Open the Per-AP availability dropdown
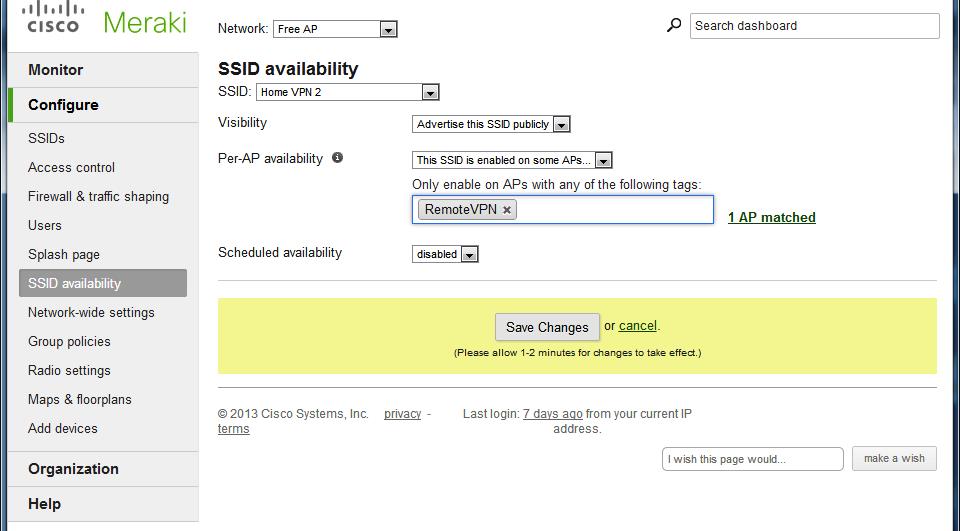This screenshot has height=531, width=960. [511, 160]
